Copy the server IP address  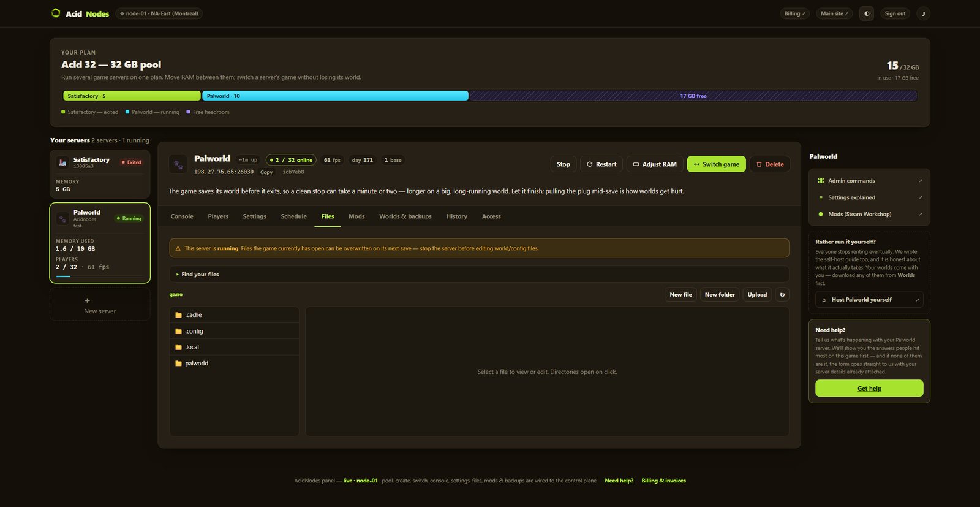tap(266, 172)
